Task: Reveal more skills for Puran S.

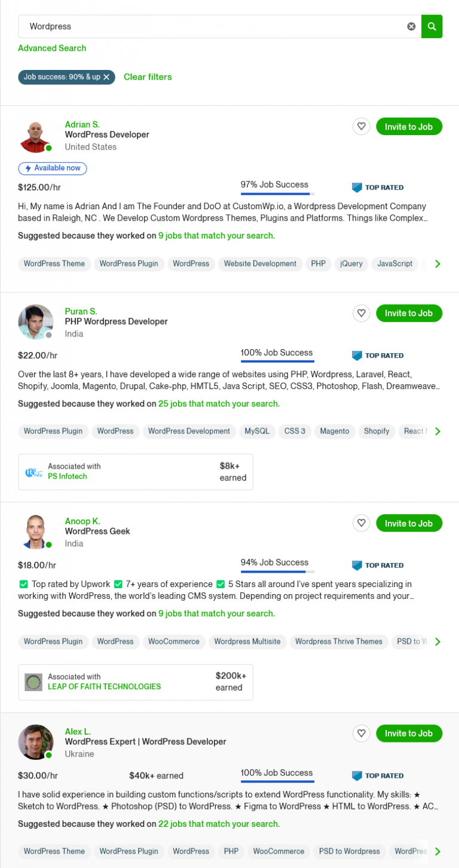Action: [x=437, y=431]
